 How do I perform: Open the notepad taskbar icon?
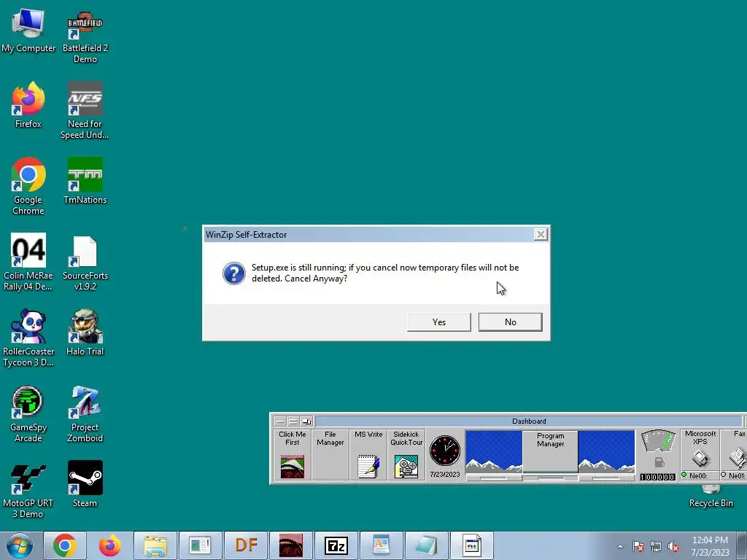[427, 545]
